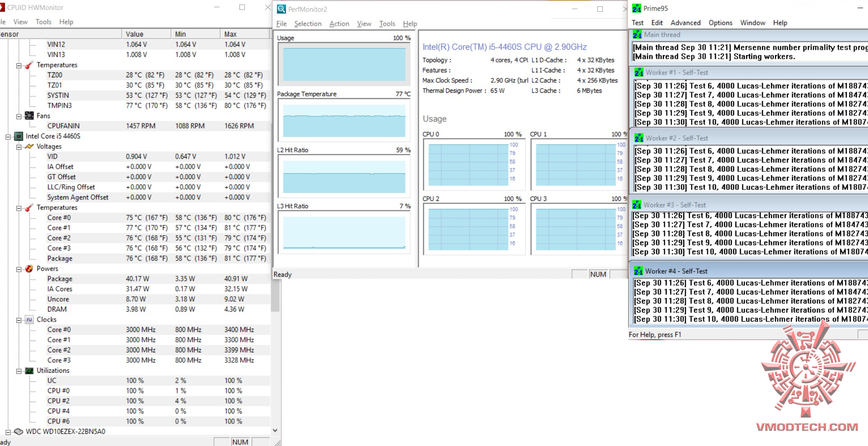Open the Edit menu in Prime95
The height and width of the screenshot is (446, 868).
click(657, 23)
